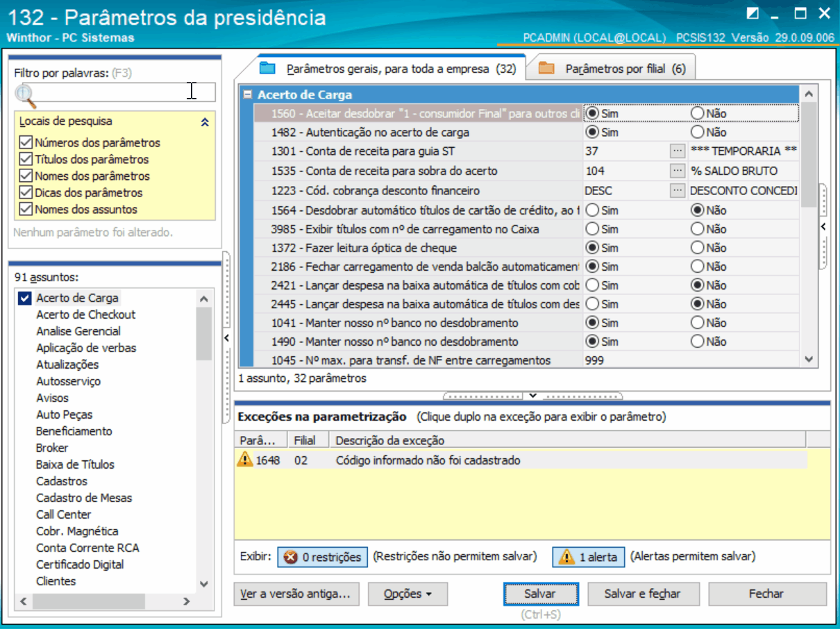
Task: Select Call Center subject
Action: pos(63,514)
